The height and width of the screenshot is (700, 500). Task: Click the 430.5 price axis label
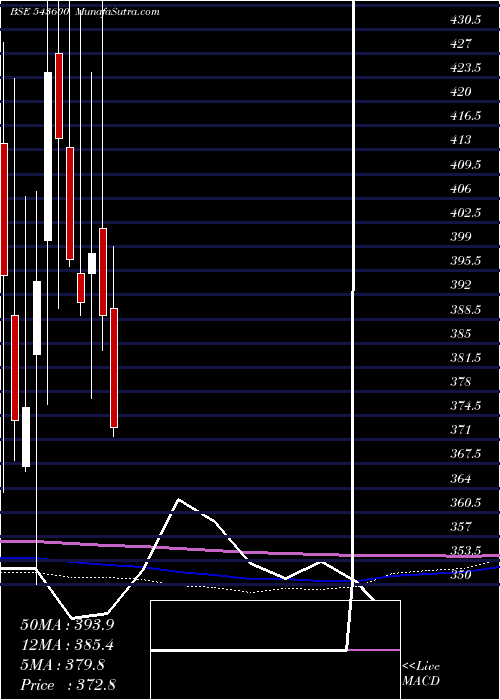[465, 20]
